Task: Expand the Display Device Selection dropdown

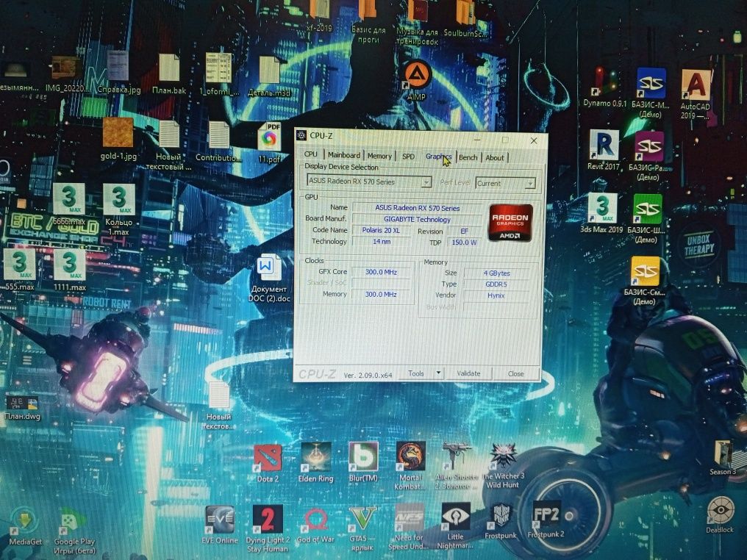Action: click(x=426, y=182)
